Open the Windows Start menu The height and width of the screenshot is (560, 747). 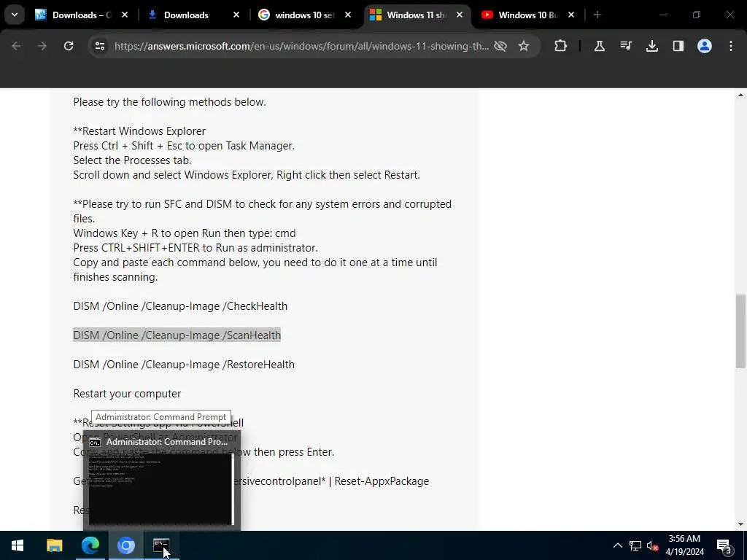click(18, 545)
